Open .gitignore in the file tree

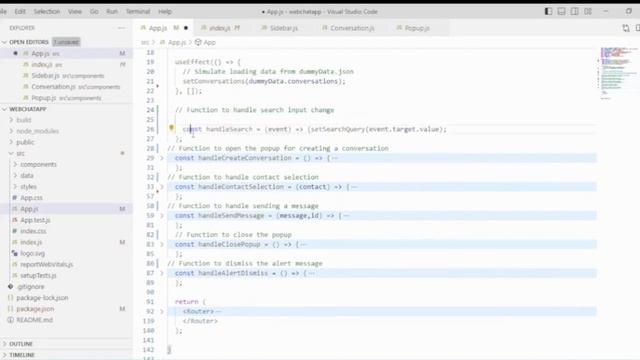[31, 287]
